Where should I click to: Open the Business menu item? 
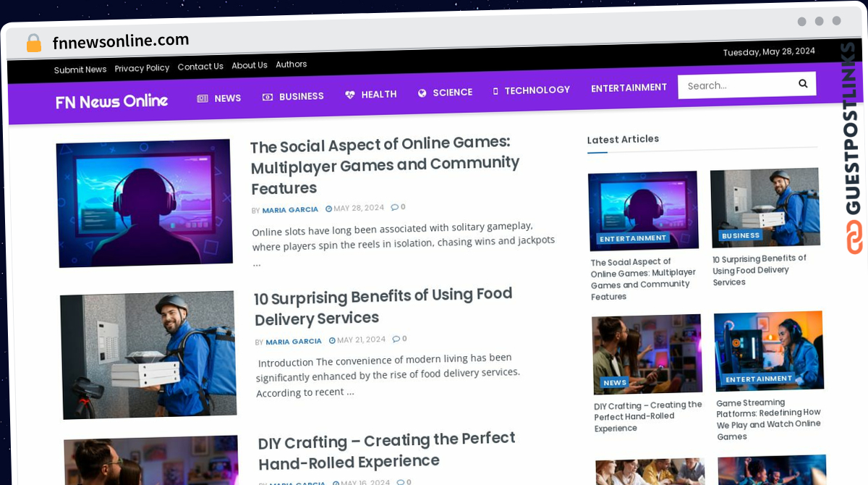tap(301, 96)
